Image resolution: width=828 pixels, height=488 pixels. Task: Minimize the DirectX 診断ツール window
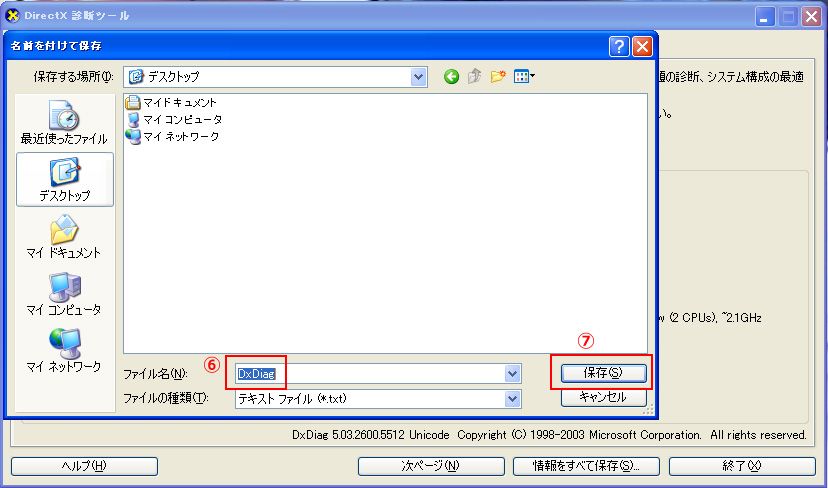pos(764,16)
